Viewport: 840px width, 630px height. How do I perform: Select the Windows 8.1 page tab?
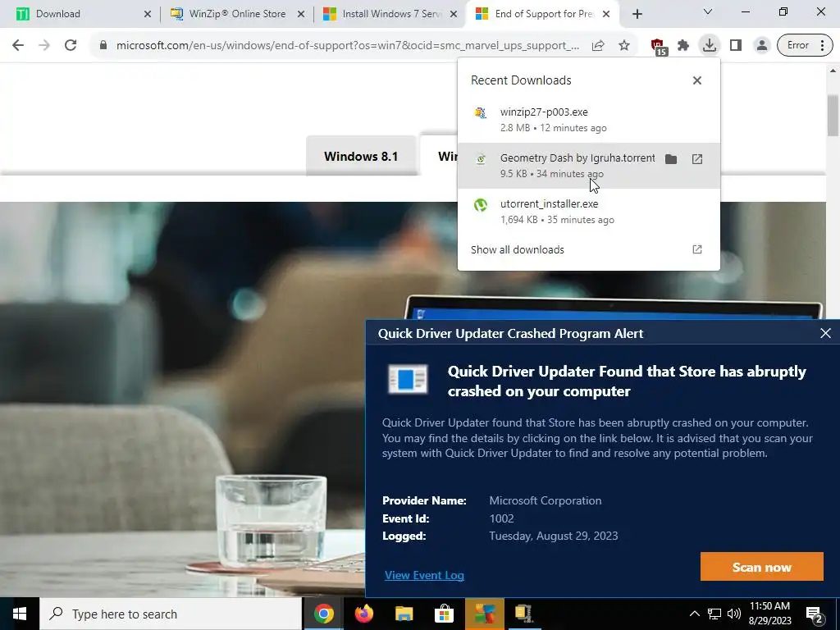[361, 157]
